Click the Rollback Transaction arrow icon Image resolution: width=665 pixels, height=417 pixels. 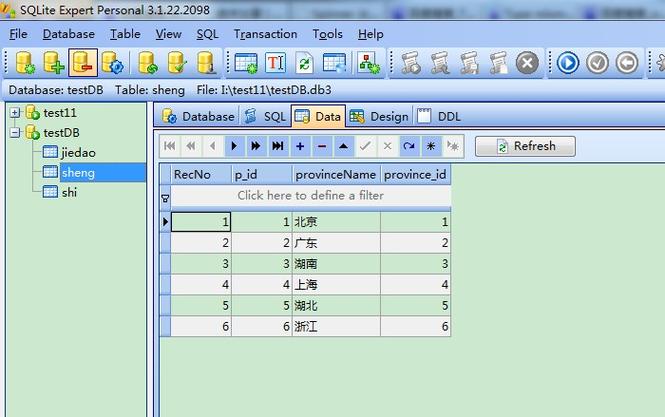click(627, 63)
